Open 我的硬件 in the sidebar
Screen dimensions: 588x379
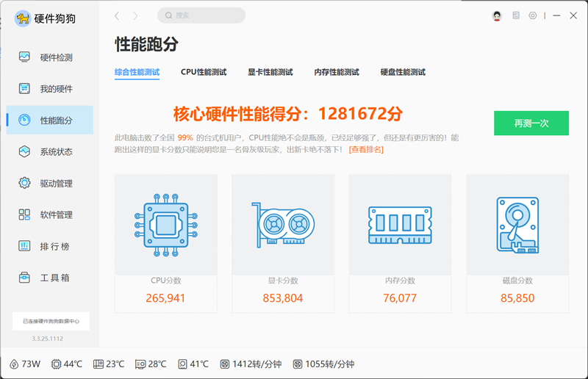coord(49,89)
